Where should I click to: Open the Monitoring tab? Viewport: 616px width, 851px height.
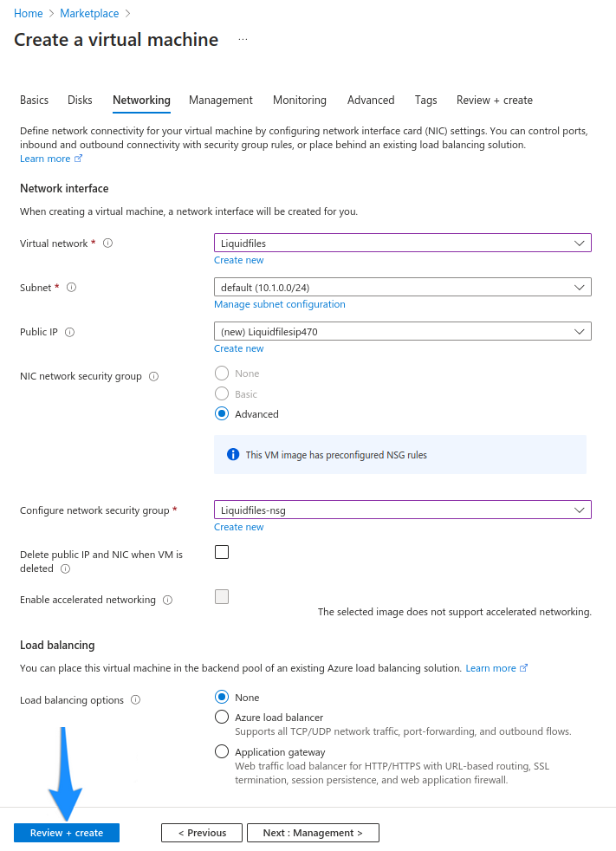tap(300, 100)
